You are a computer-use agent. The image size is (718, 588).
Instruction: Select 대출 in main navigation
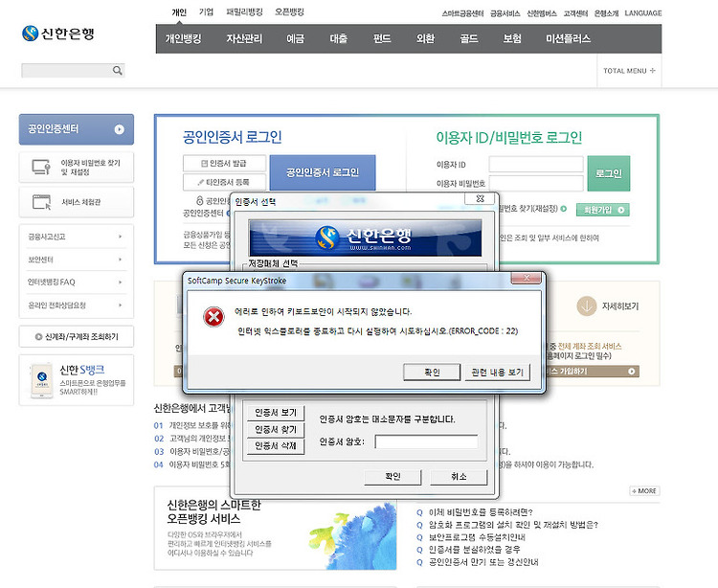338,39
